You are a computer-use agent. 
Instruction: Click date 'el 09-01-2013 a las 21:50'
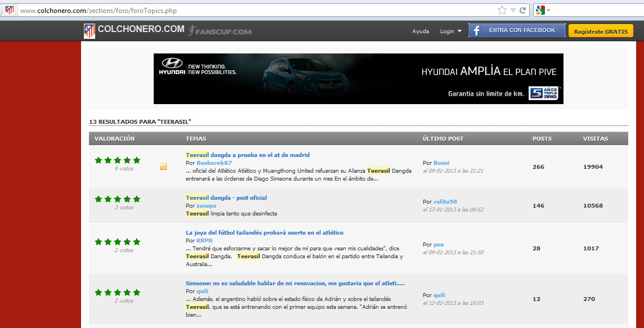point(453,253)
